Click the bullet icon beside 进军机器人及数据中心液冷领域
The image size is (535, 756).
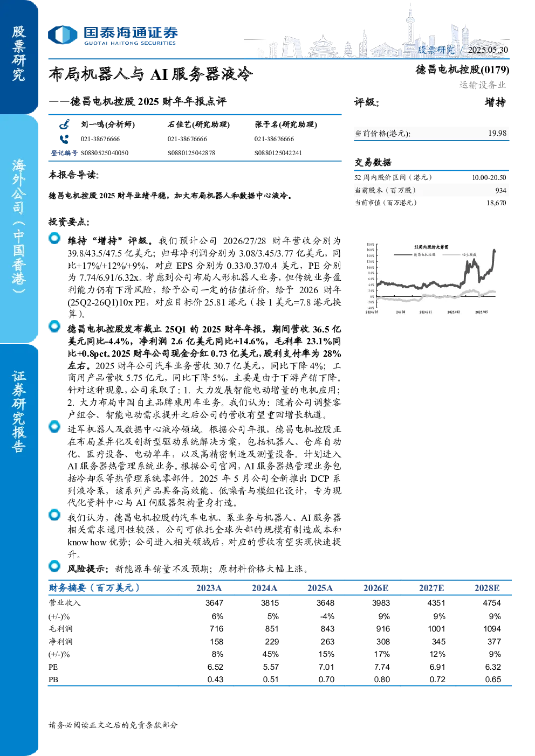click(x=54, y=426)
